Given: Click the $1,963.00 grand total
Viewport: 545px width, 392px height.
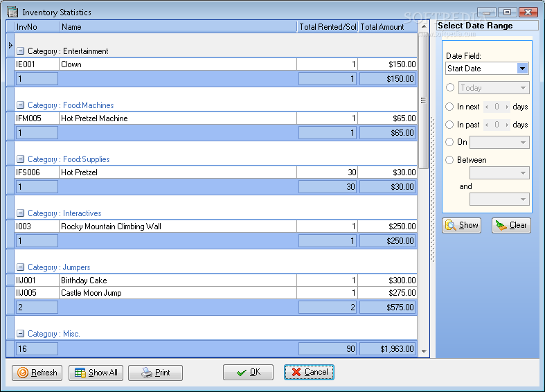Looking at the screenshot, I should click(x=388, y=348).
